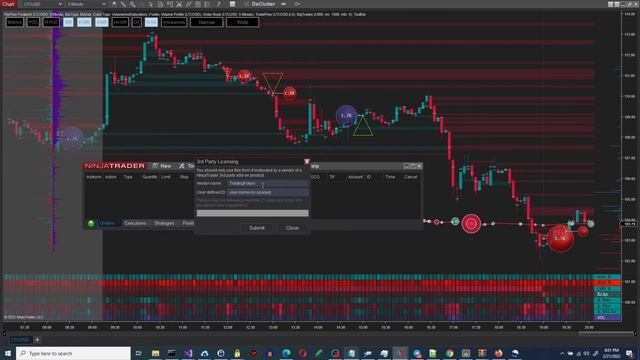
Task: Close the 3rd Party Licensing dialog
Action: (x=307, y=162)
